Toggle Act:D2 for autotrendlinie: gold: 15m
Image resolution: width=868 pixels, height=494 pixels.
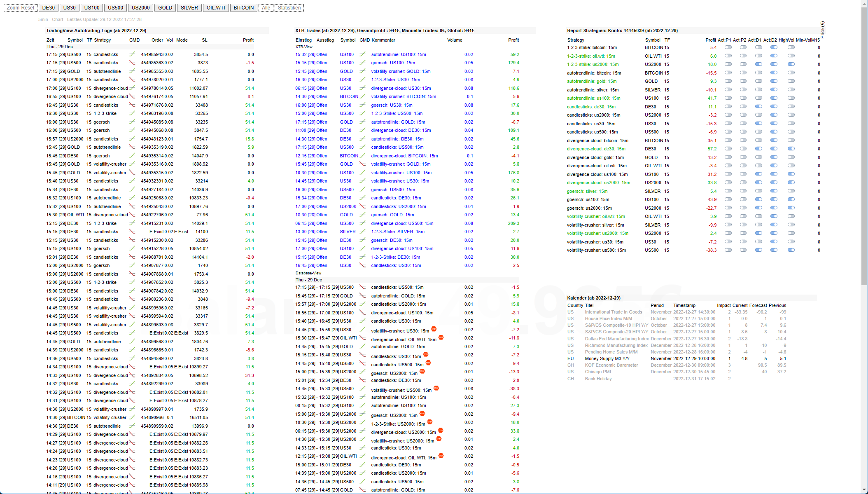(x=774, y=81)
